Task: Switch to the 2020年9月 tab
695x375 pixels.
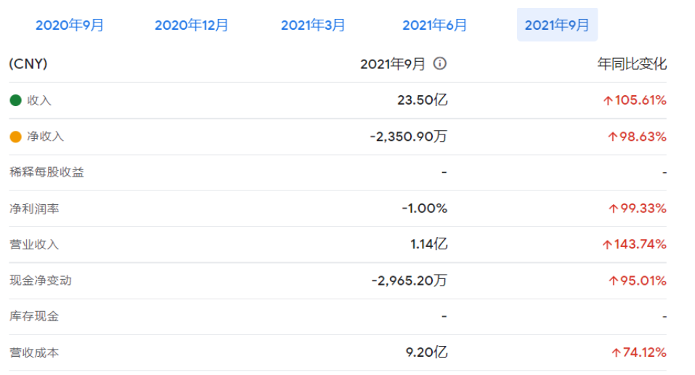Action: [x=70, y=25]
